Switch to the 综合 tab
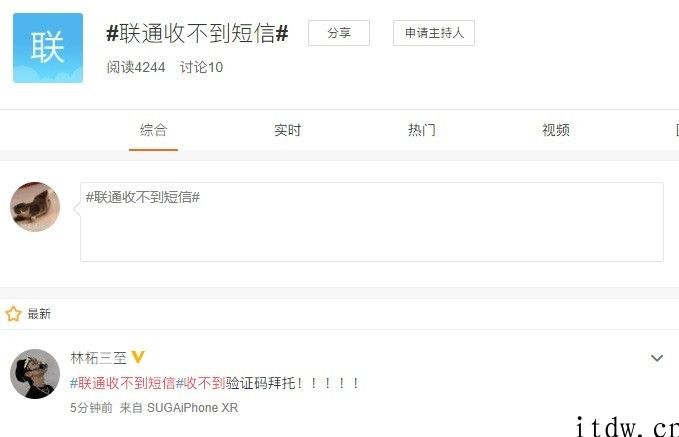Screen dimensions: 679x437 point(153,130)
